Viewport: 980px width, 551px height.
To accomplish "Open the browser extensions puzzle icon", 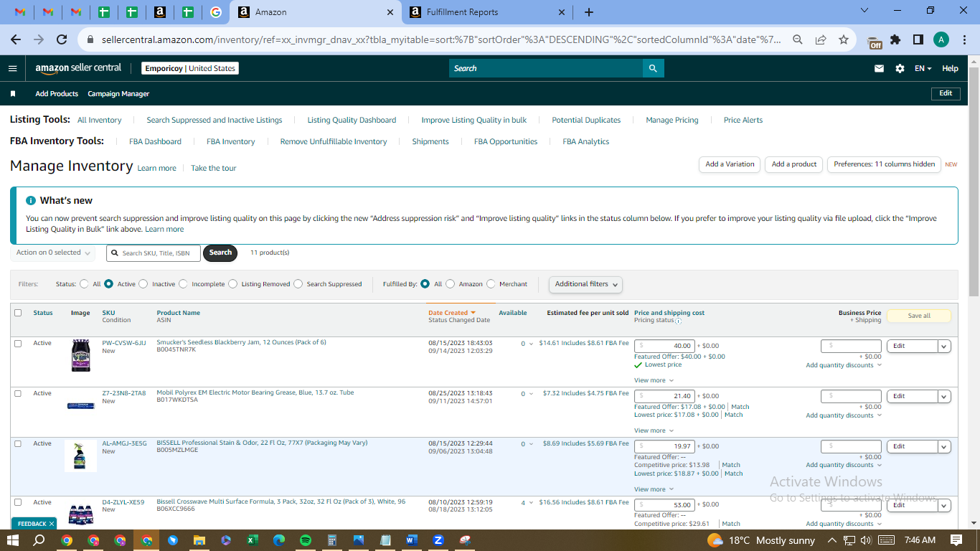I will [x=895, y=39].
